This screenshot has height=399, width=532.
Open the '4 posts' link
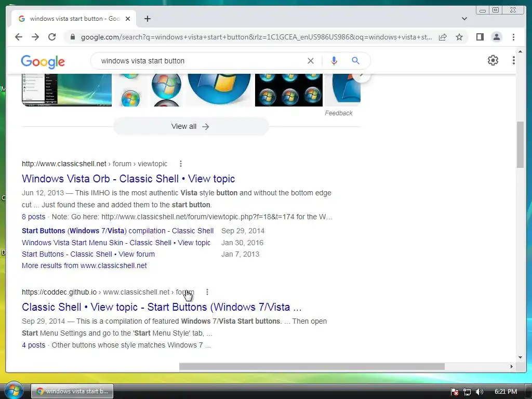(x=34, y=345)
